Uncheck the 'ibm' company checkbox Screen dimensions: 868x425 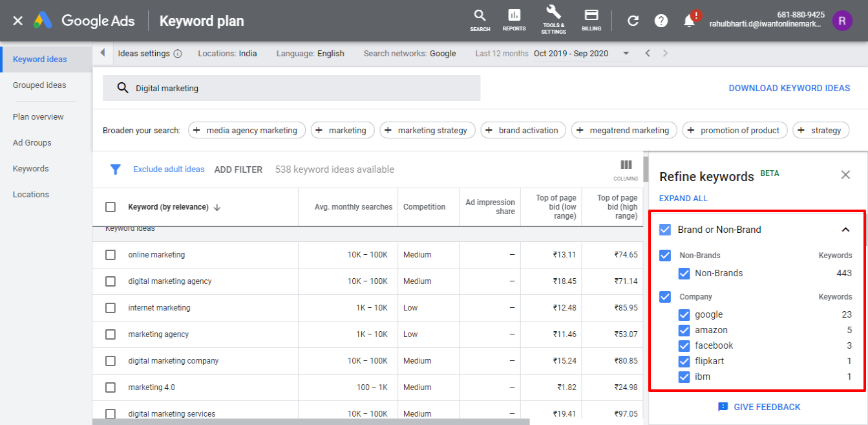click(x=684, y=377)
